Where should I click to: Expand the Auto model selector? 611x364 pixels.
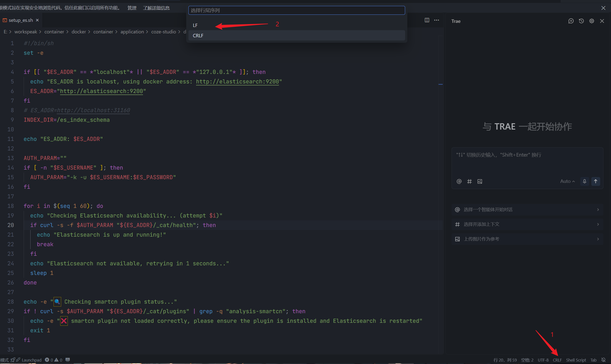(567, 181)
